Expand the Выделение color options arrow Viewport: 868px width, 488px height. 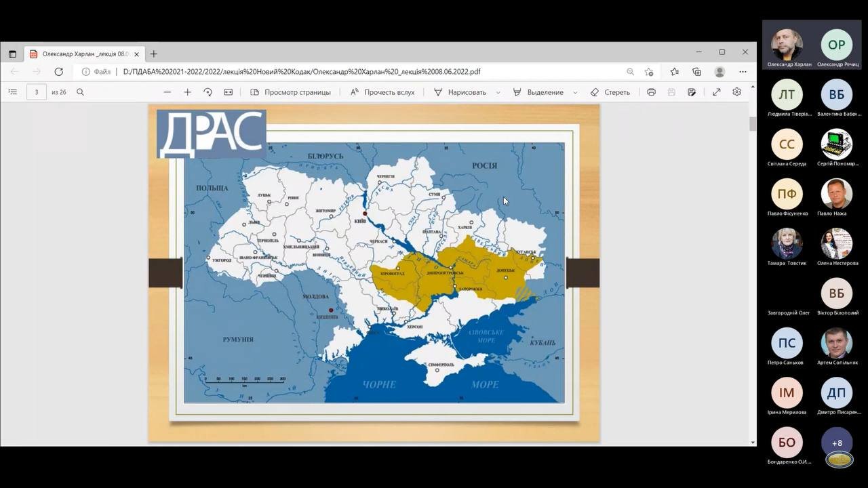[x=575, y=92]
